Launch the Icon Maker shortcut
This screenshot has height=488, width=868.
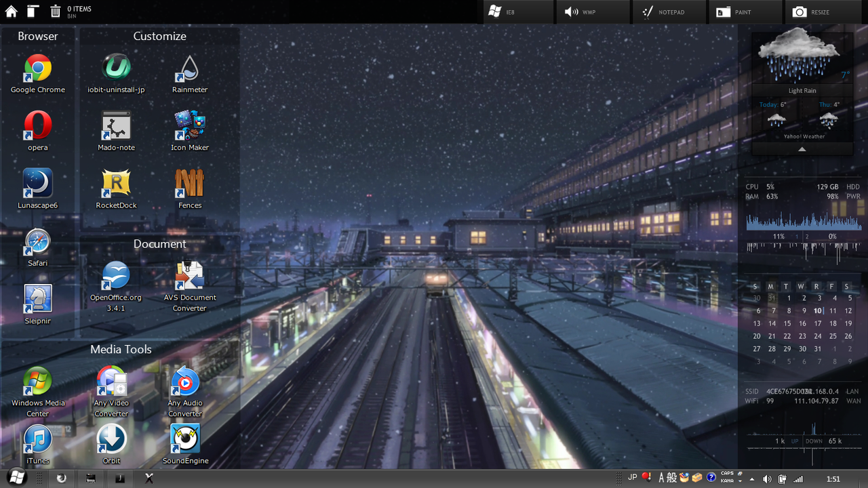(190, 131)
